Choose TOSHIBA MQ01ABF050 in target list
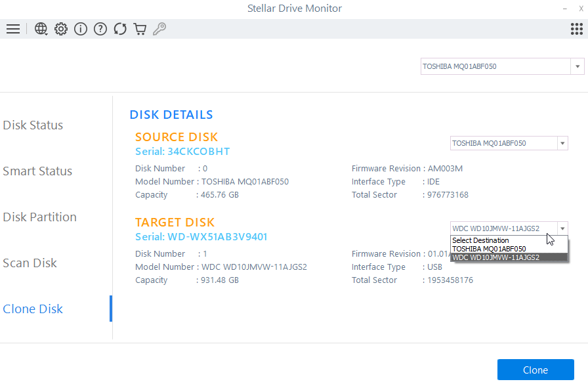 click(x=509, y=249)
